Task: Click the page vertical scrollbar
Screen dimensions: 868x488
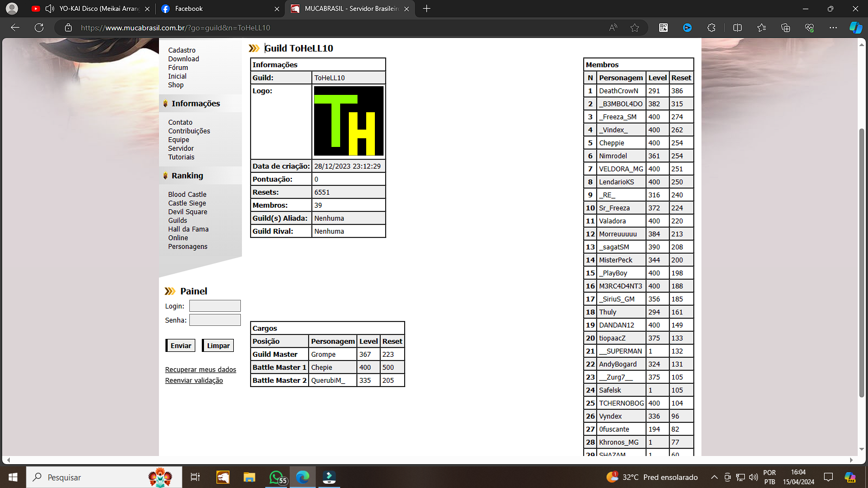Action: tap(861, 260)
